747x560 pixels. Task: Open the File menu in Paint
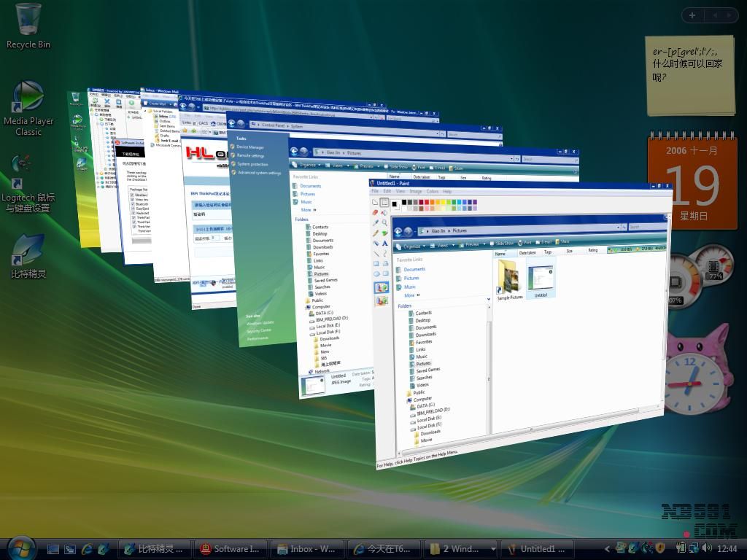click(x=375, y=191)
